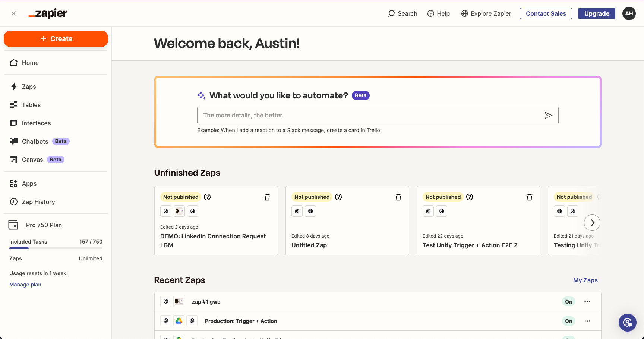Open the Manage plan link
Screen dimensions: 644x339
(x=25, y=284)
